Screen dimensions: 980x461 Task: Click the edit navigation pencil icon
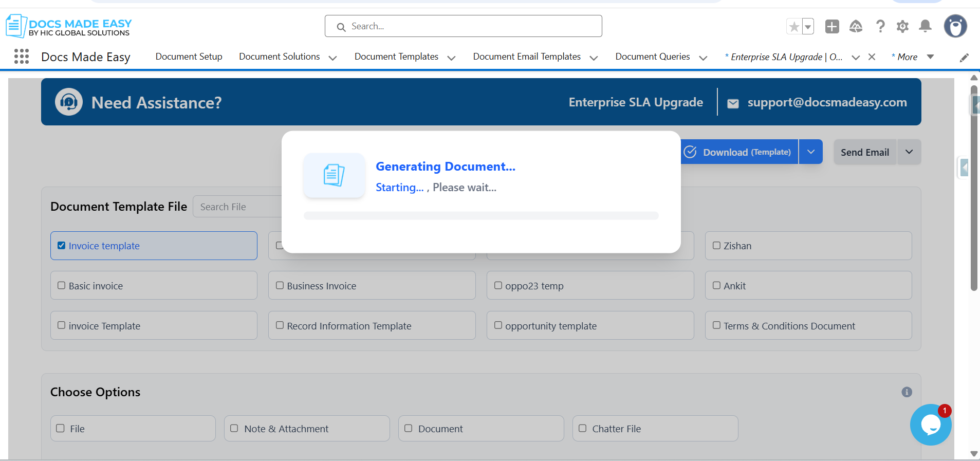click(x=964, y=58)
